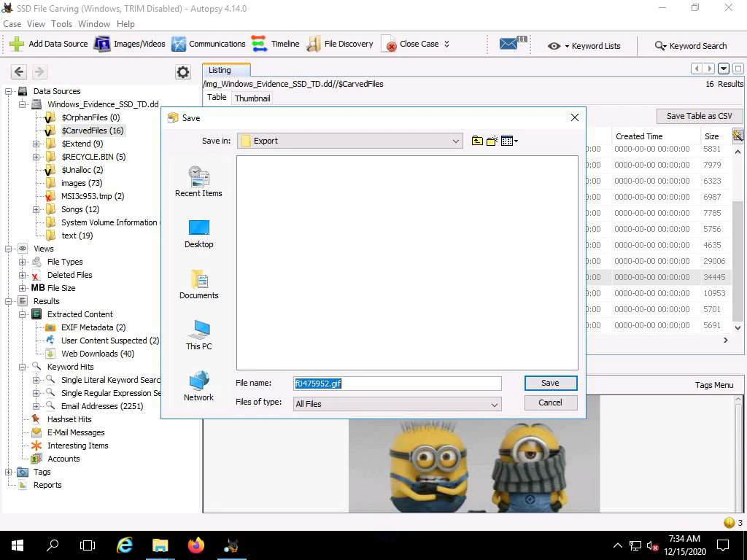Launch File Discovery tool
Screen dimensions: 747x560
pyautogui.click(x=340, y=44)
